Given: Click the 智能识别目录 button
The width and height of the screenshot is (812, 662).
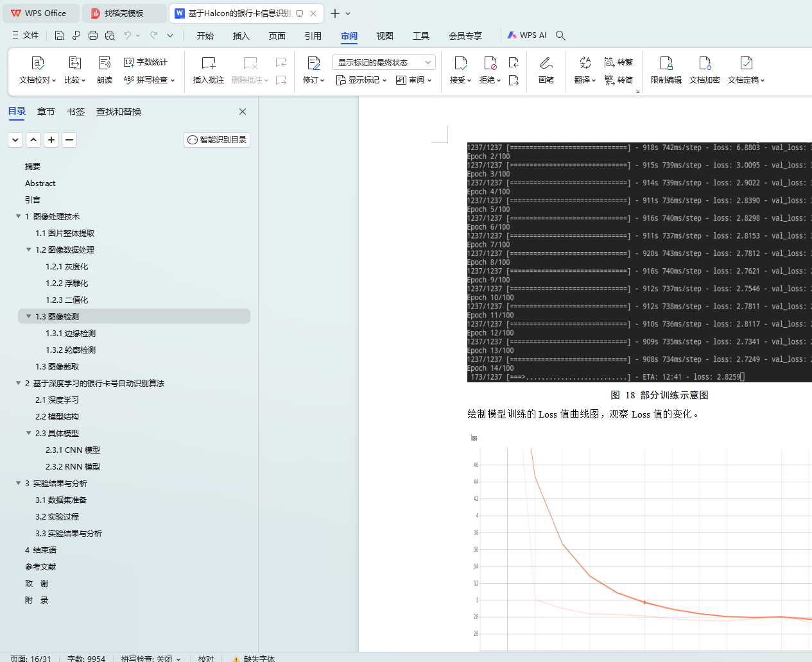Looking at the screenshot, I should click(217, 140).
